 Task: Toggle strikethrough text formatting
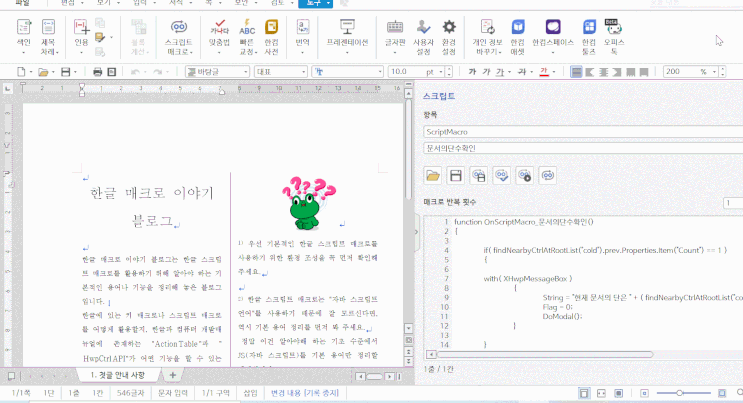point(522,72)
